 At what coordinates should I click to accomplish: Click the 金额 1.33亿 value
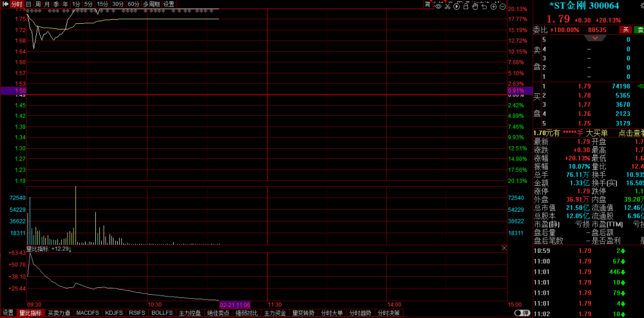pyautogui.click(x=579, y=183)
